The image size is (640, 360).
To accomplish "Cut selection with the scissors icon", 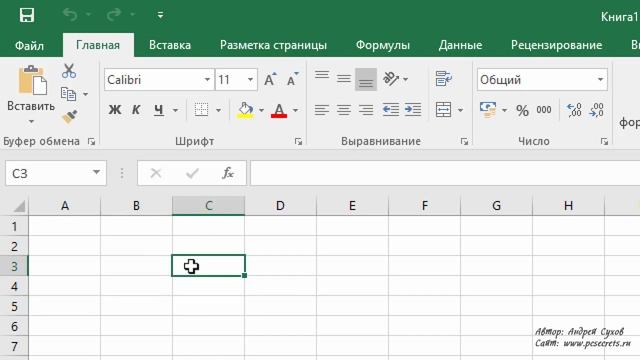I will 69,71.
